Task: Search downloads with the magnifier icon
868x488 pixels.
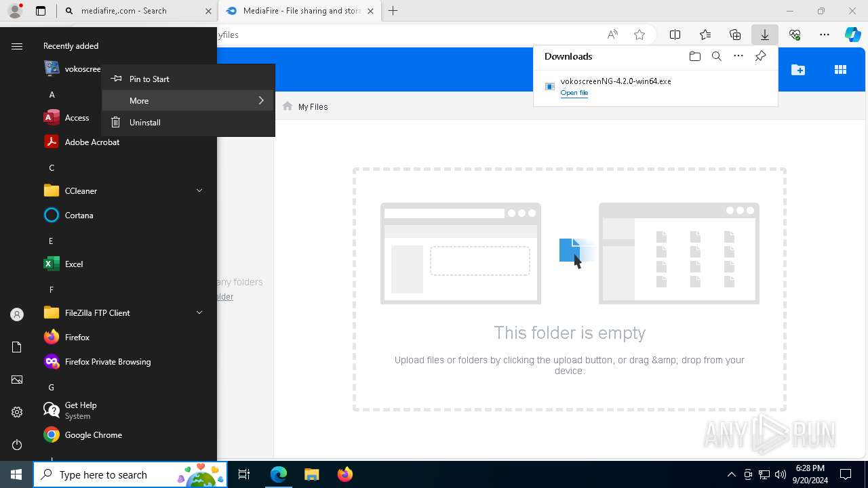Action: (x=716, y=56)
